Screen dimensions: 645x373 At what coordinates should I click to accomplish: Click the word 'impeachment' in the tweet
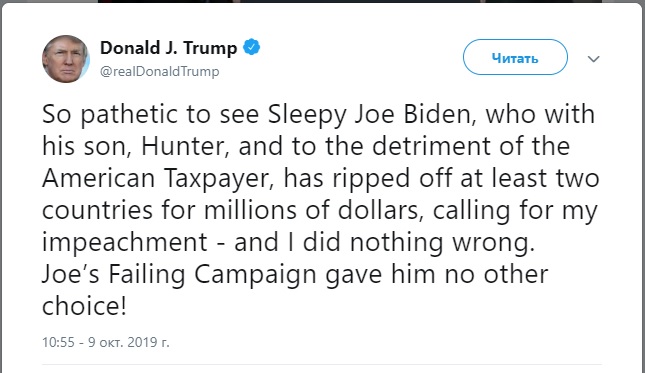(125, 242)
